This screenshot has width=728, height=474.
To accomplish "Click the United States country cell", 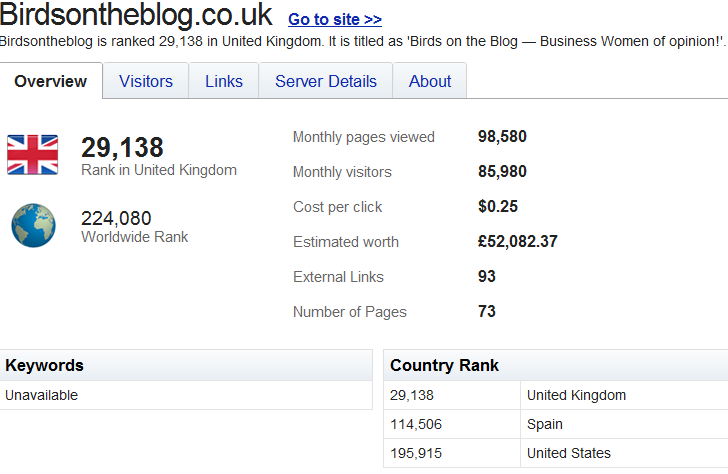I will (x=624, y=453).
